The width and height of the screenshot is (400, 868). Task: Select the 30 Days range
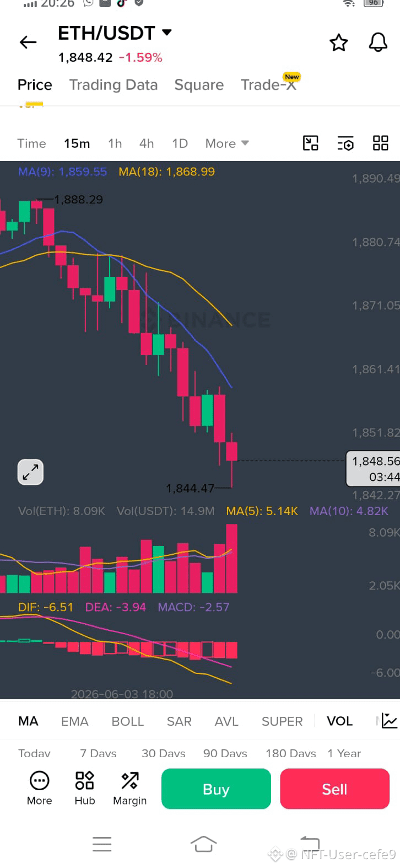[x=164, y=753]
